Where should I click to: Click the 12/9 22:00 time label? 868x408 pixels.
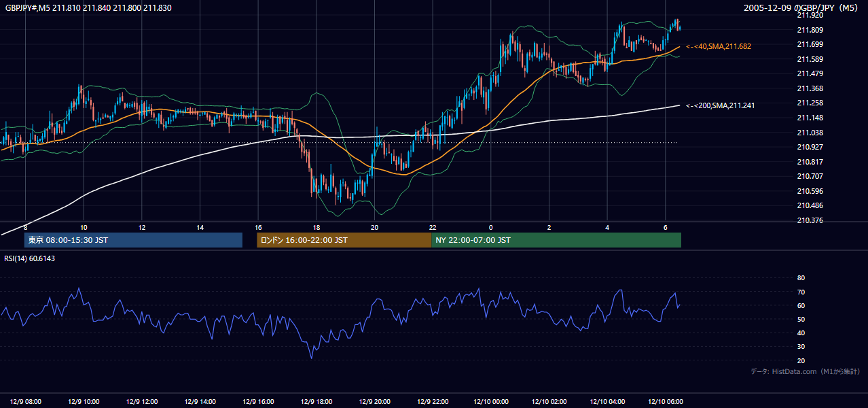tap(433, 401)
